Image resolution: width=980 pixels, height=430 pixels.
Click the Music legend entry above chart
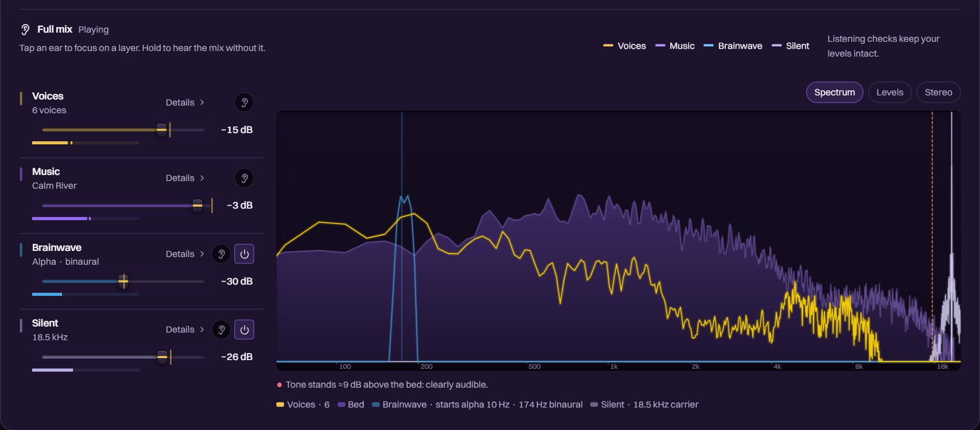click(x=675, y=46)
